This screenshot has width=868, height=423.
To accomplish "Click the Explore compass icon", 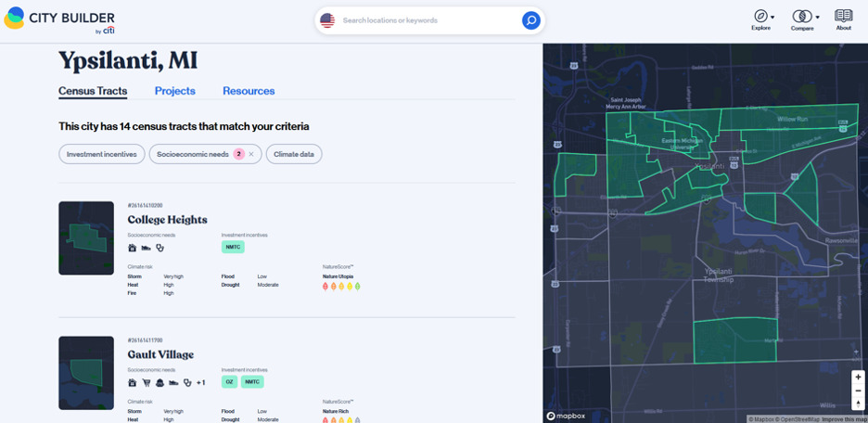I will pyautogui.click(x=760, y=16).
